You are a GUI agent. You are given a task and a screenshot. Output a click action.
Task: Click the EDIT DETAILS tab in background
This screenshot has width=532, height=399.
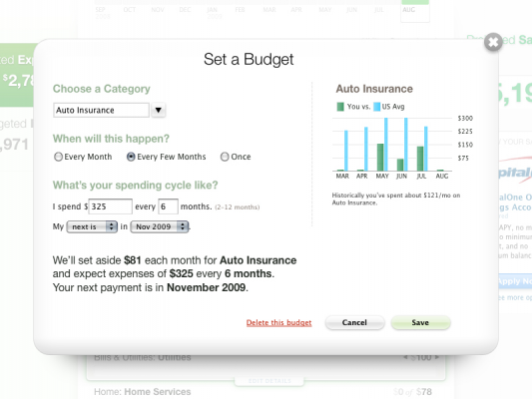(x=269, y=381)
